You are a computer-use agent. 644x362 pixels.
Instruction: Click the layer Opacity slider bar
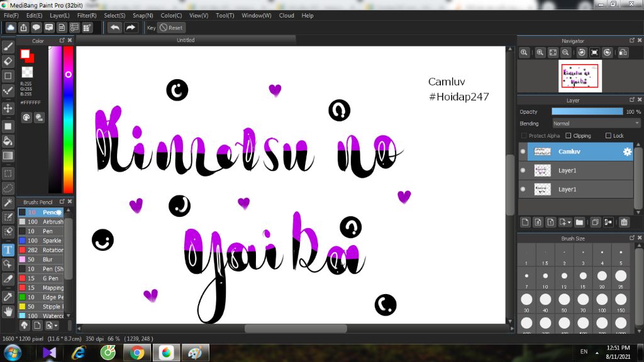pos(587,112)
